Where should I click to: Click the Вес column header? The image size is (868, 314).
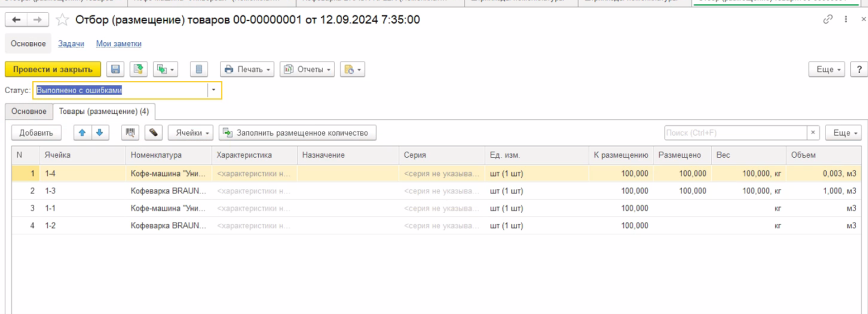[749, 155]
